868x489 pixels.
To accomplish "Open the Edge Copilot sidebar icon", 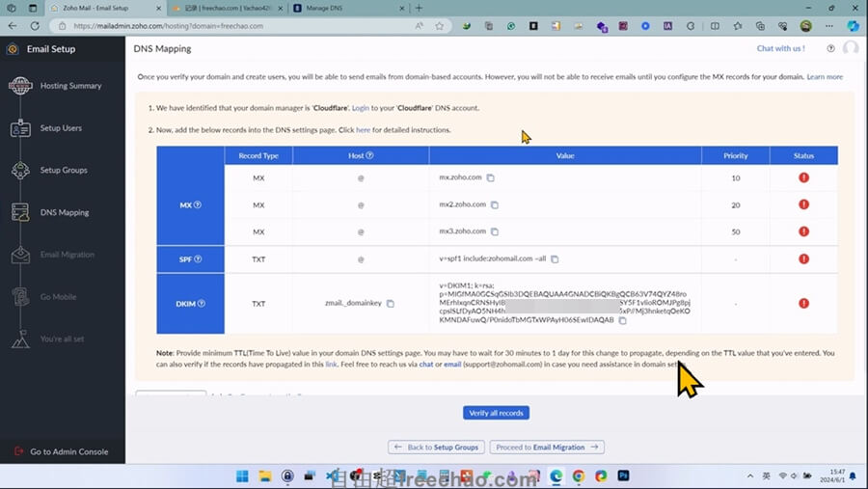I will tap(854, 26).
